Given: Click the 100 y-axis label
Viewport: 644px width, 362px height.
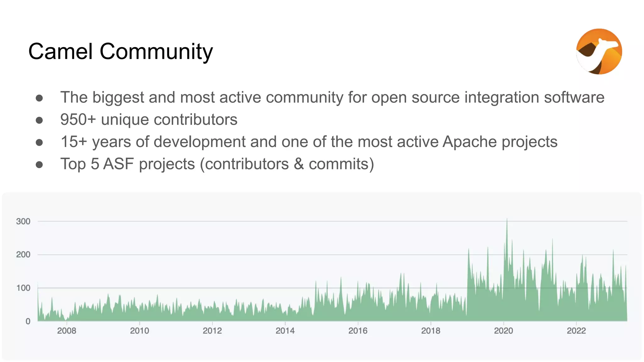Looking at the screenshot, I should point(23,288).
